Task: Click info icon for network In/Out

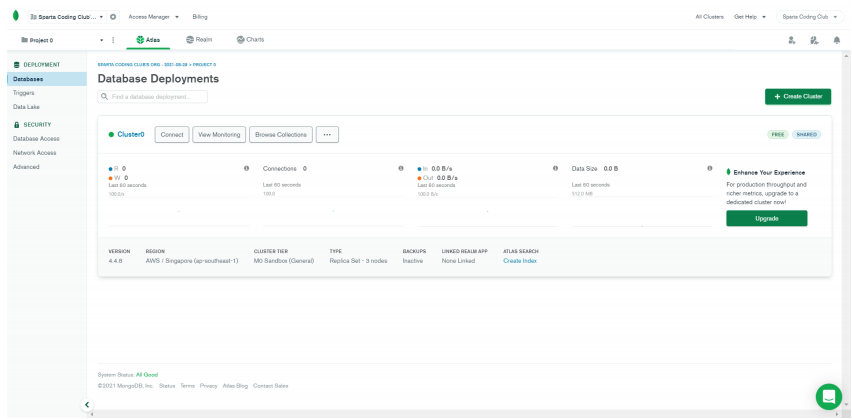Action: 555,168
